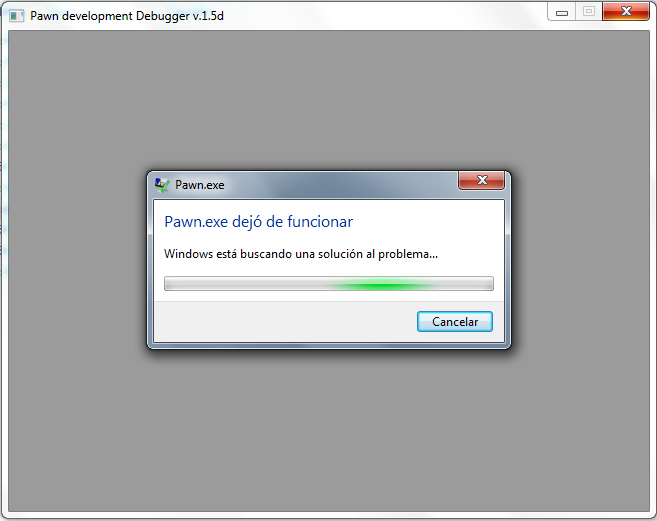Click the Pawn.exe error dialog flag icon
Screen dimensions: 657x521
click(162, 184)
